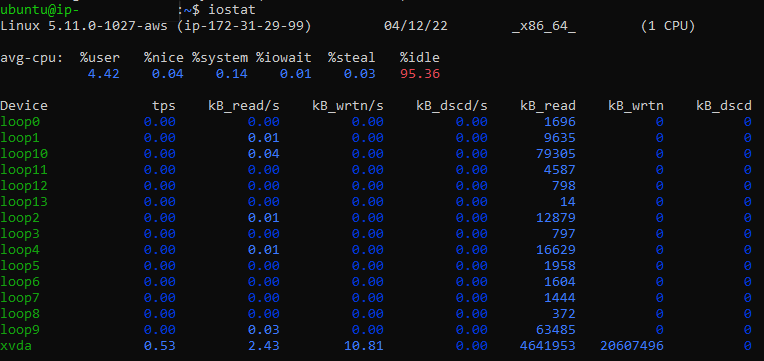Select loop4 kB_read value 16629
This screenshot has height=361, width=764.
pyautogui.click(x=556, y=250)
